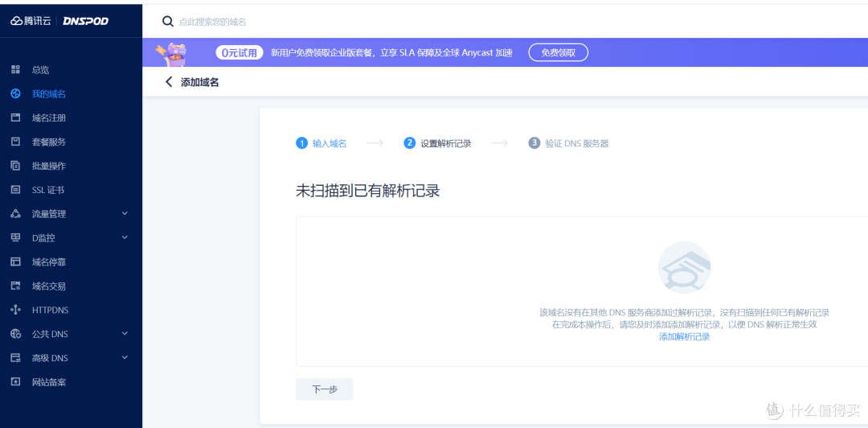Viewport: 868px width, 428px height.
Task: Expand the D监控 menu chevron
Action: click(125, 237)
